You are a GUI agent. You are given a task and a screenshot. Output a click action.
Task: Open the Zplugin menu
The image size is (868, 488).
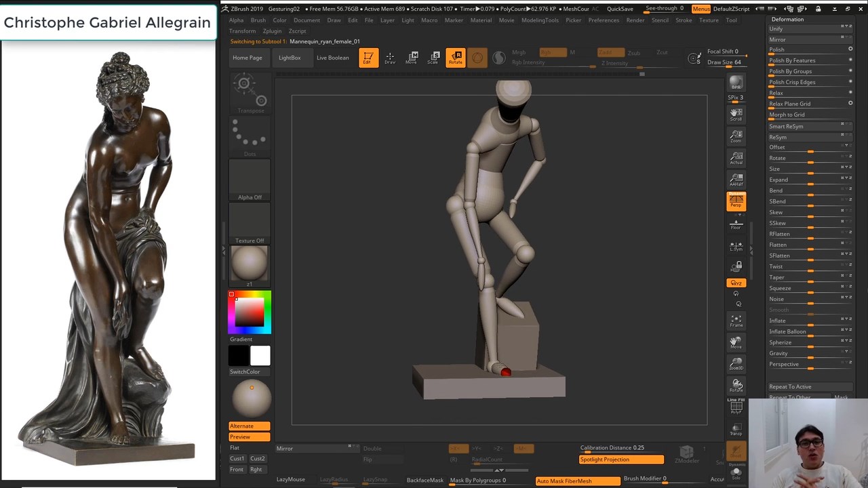272,31
